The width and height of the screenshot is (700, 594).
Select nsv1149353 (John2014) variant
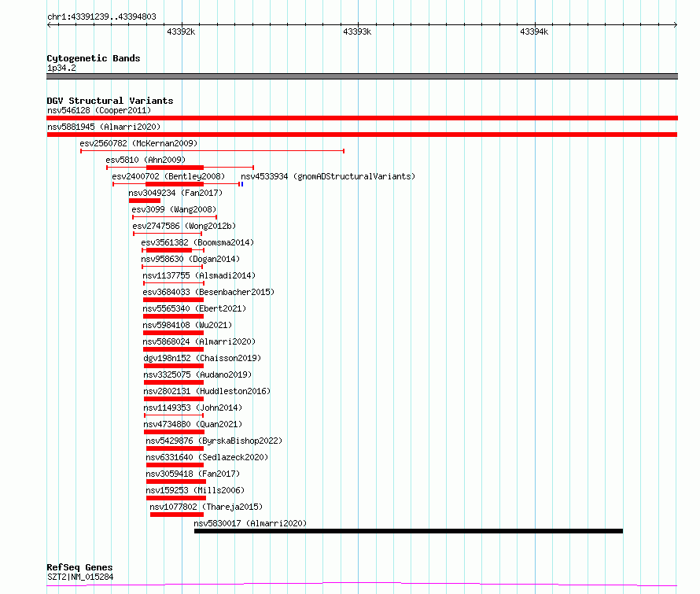click(x=193, y=408)
